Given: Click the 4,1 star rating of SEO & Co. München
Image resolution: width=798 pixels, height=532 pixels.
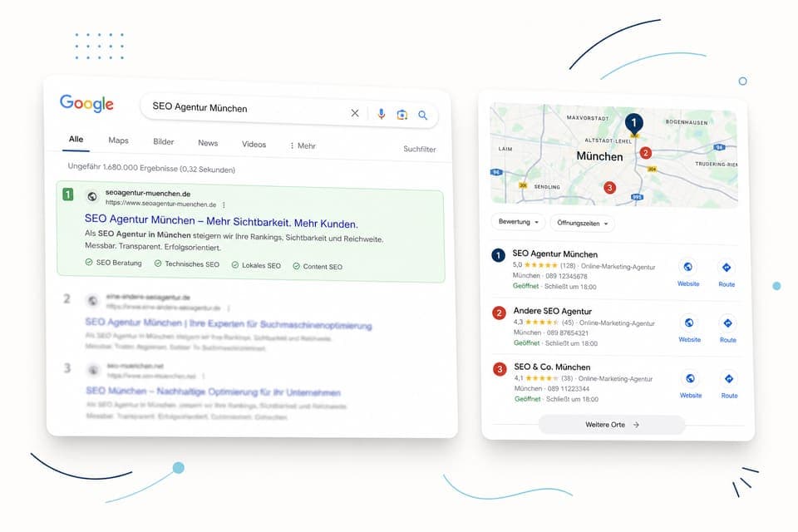Looking at the screenshot, I should (544, 378).
